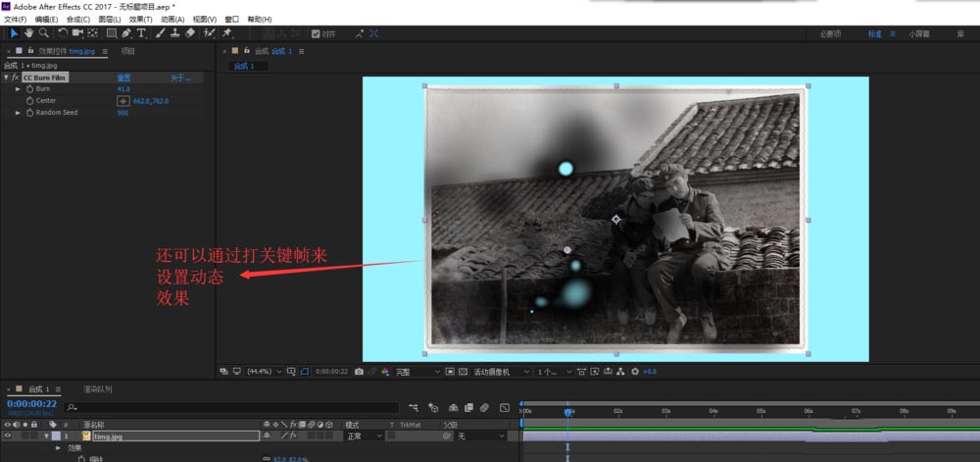Select the Pen tool

click(126, 33)
